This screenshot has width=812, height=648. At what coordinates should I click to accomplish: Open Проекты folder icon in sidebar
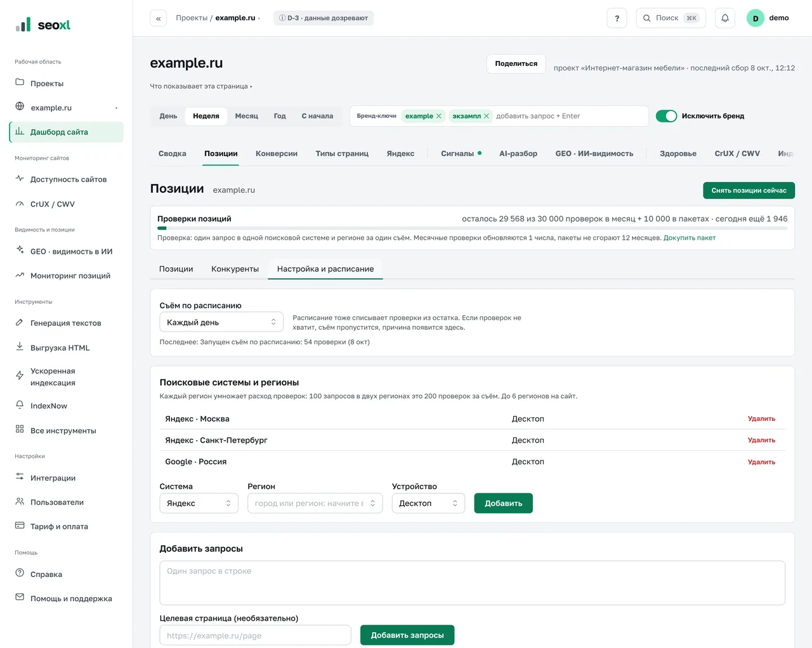(20, 82)
